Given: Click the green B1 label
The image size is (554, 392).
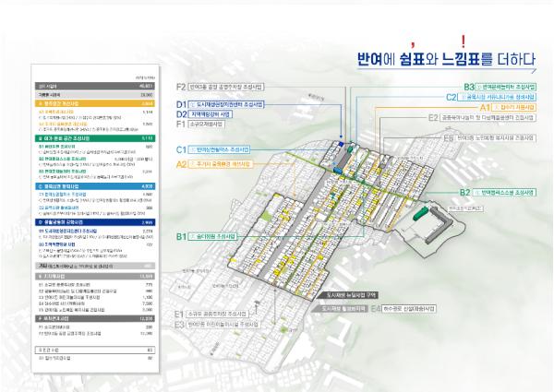Looking at the screenshot, I should (183, 237).
